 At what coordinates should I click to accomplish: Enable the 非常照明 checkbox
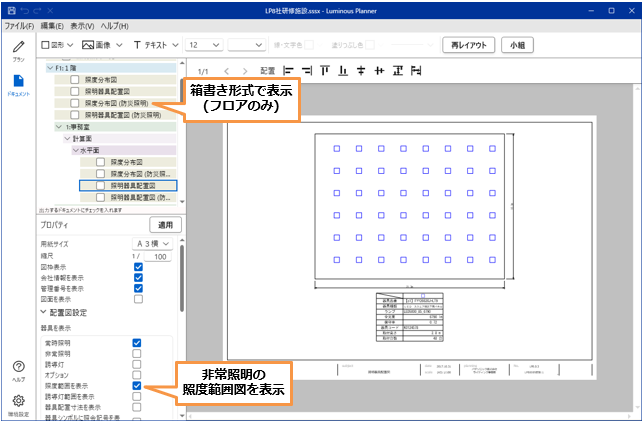point(138,353)
